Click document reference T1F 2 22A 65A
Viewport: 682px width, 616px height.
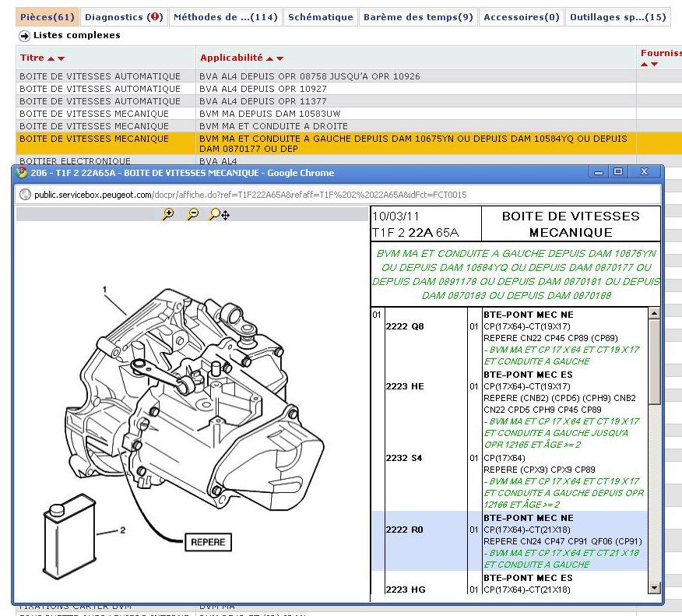tap(416, 233)
